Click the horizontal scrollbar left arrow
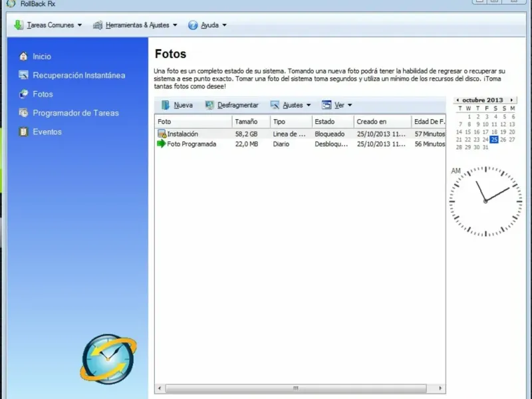Screen dimensions: 532x399 pyautogui.click(x=160, y=388)
